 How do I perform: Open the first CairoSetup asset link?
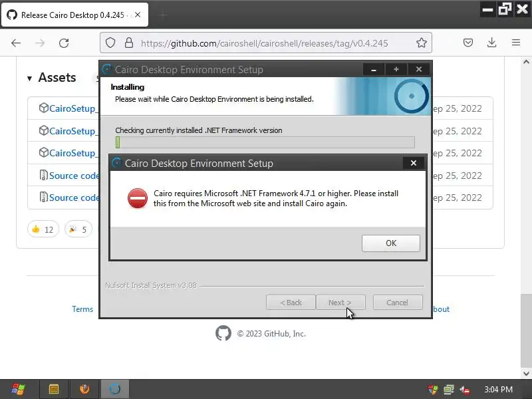click(73, 108)
